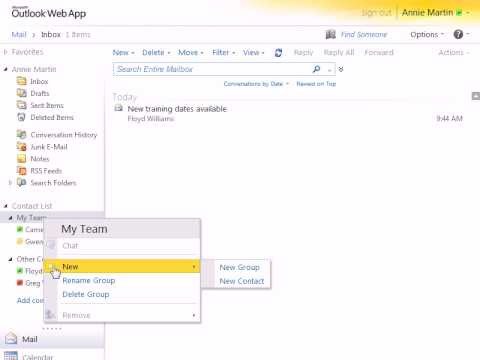Viewport: 480px width, 360px height.
Task: Collapse the Other Contacts group
Action: (10, 259)
